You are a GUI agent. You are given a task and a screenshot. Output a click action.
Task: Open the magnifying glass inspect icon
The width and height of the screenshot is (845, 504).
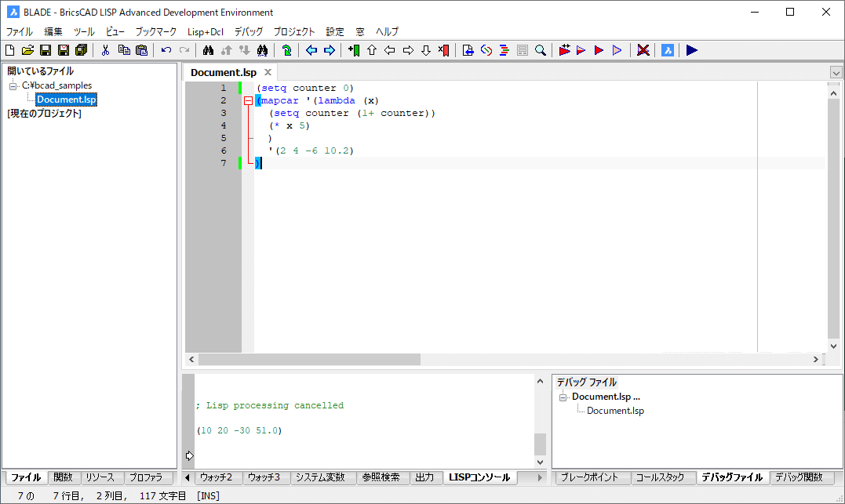(541, 50)
